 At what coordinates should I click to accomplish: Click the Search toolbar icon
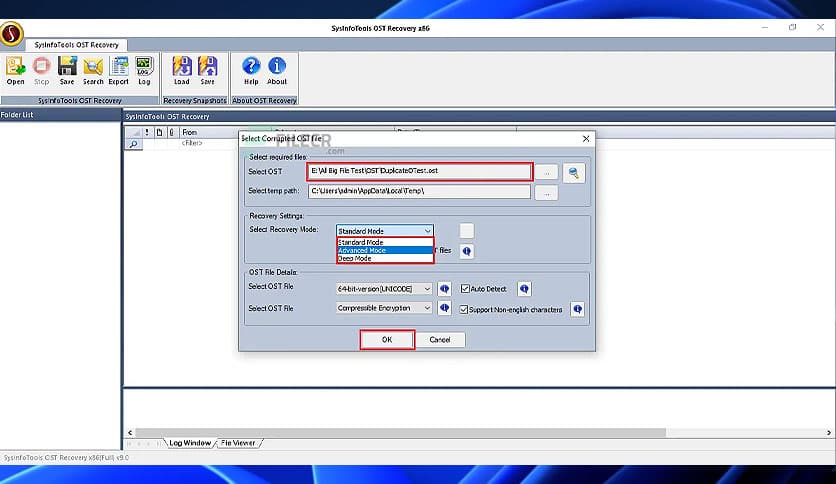tap(93, 70)
